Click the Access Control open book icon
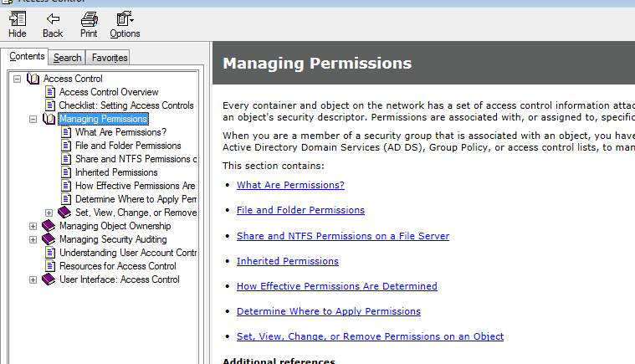 pos(33,79)
